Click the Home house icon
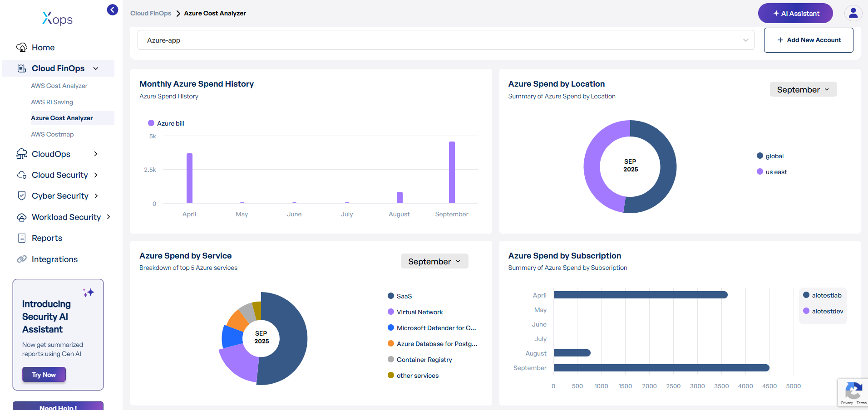Screen dimensions: 868x410 point(22,48)
